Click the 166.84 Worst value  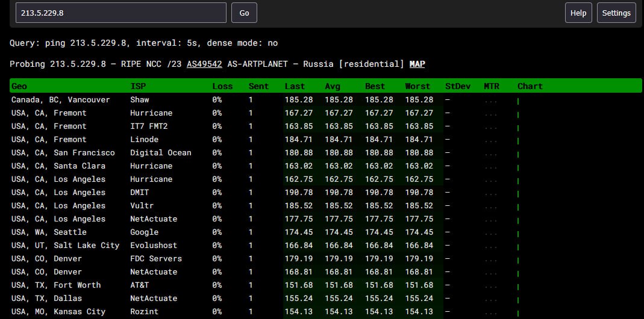419,245
